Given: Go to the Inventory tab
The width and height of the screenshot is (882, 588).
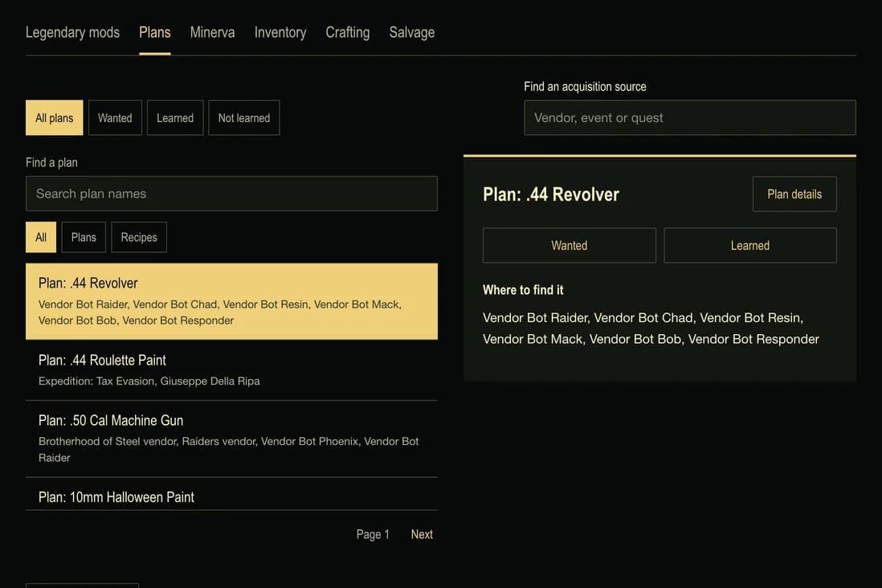Looking at the screenshot, I should coord(280,33).
